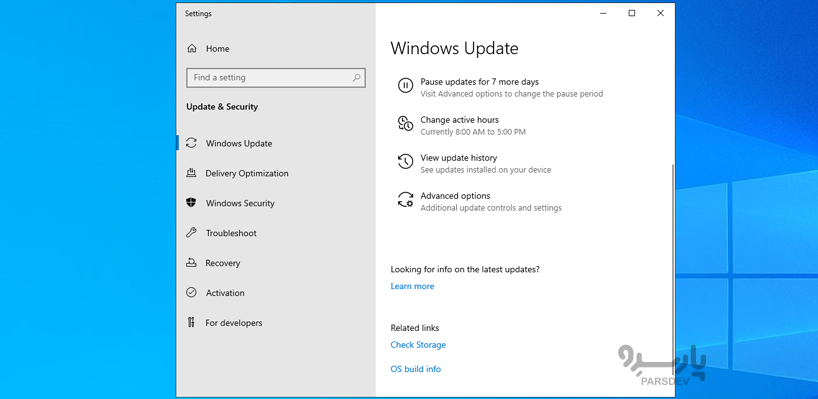Image resolution: width=818 pixels, height=399 pixels.
Task: Click the 'Update & Security' section heading
Action: 222,107
